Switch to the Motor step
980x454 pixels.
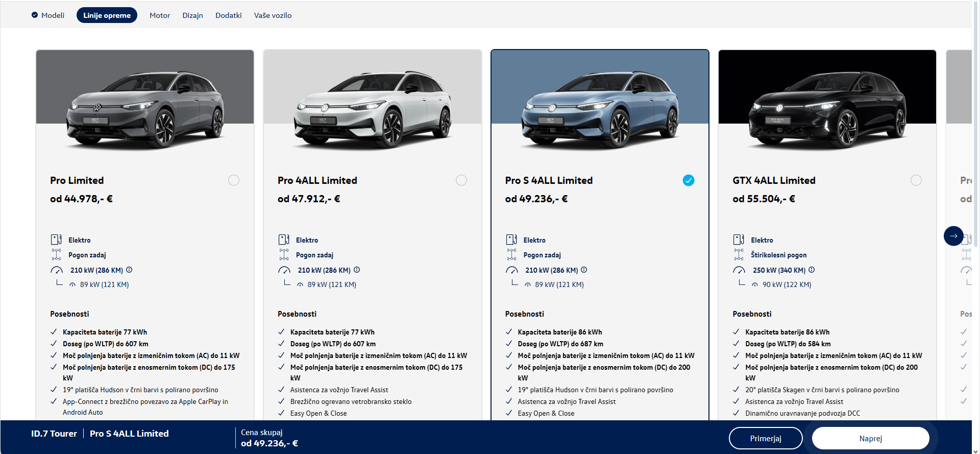160,15
